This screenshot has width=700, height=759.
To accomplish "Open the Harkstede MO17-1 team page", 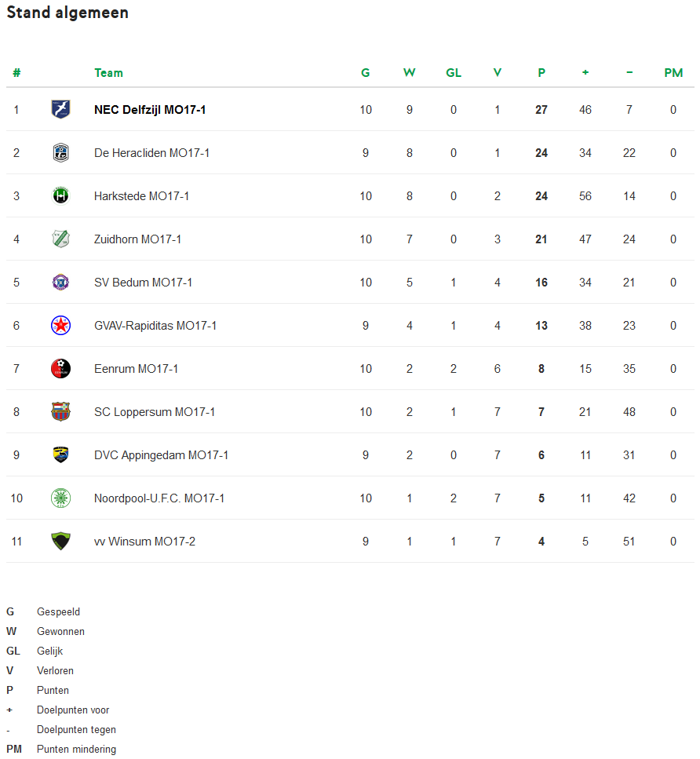I will coord(141,196).
